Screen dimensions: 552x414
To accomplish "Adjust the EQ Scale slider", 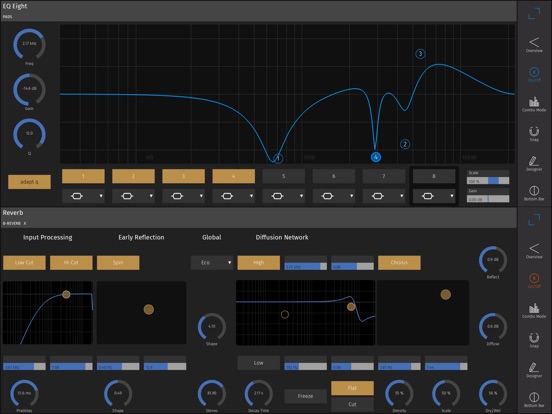I will (x=488, y=181).
